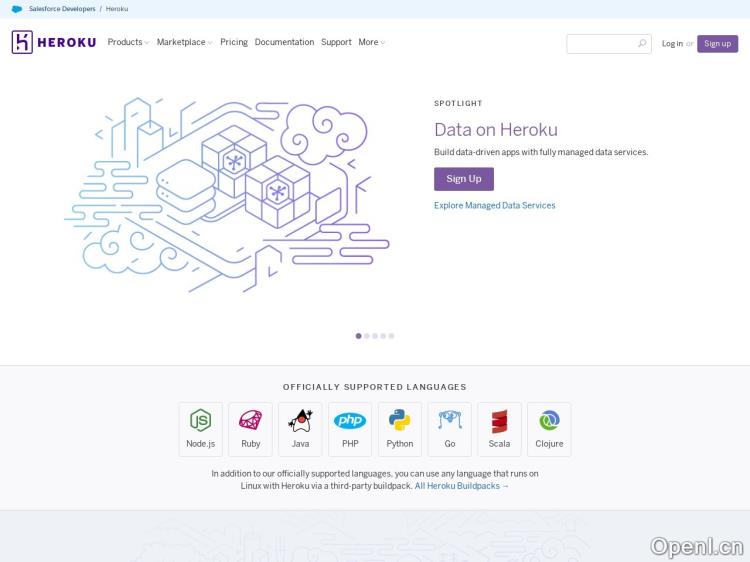The width and height of the screenshot is (750, 562).
Task: Open All Heroku Buildpacks link
Action: click(x=462, y=486)
